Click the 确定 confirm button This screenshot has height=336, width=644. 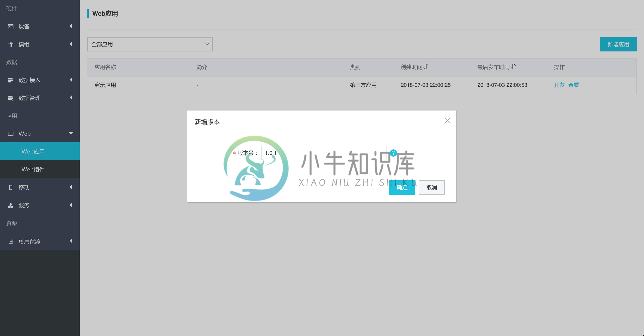pyautogui.click(x=402, y=187)
